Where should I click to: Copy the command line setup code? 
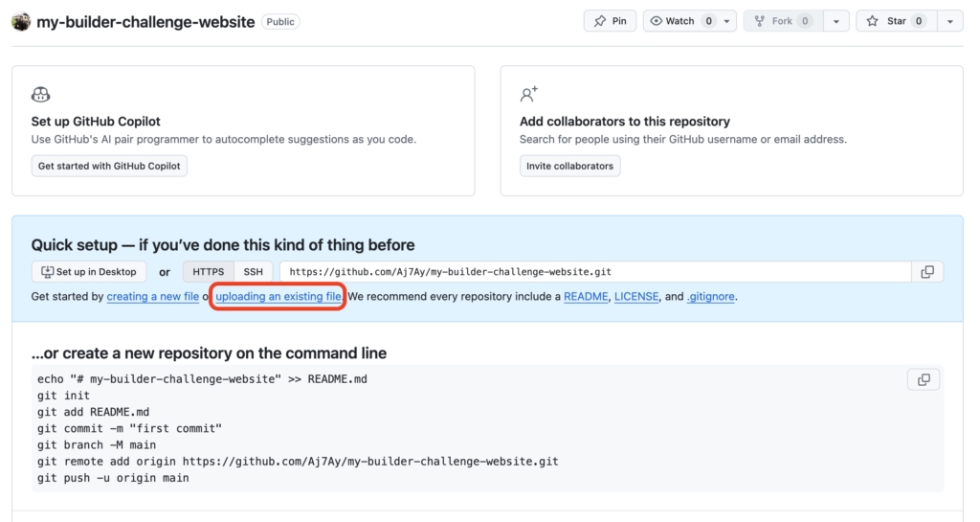click(x=924, y=379)
